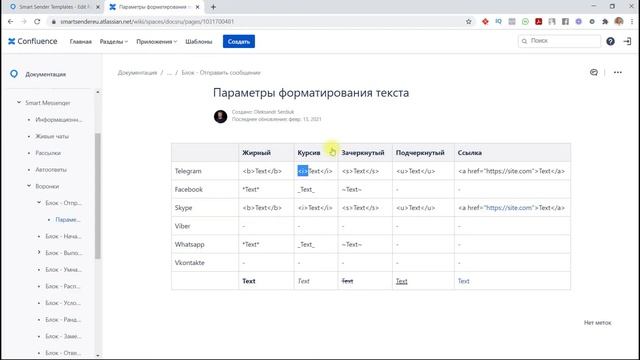
Task: Switch to Smart Sender Templates tab
Action: pos(54,7)
